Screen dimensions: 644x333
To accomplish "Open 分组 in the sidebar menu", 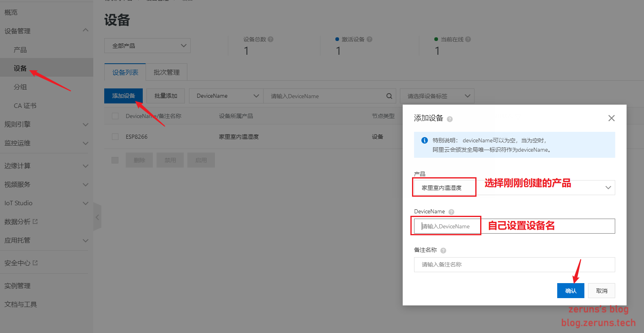I will click(20, 87).
